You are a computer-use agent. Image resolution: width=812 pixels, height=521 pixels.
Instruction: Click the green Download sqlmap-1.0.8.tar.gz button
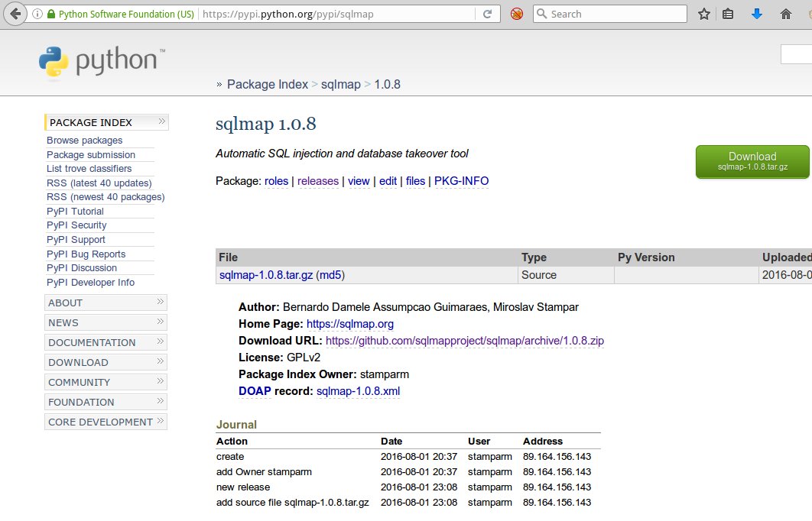point(752,161)
